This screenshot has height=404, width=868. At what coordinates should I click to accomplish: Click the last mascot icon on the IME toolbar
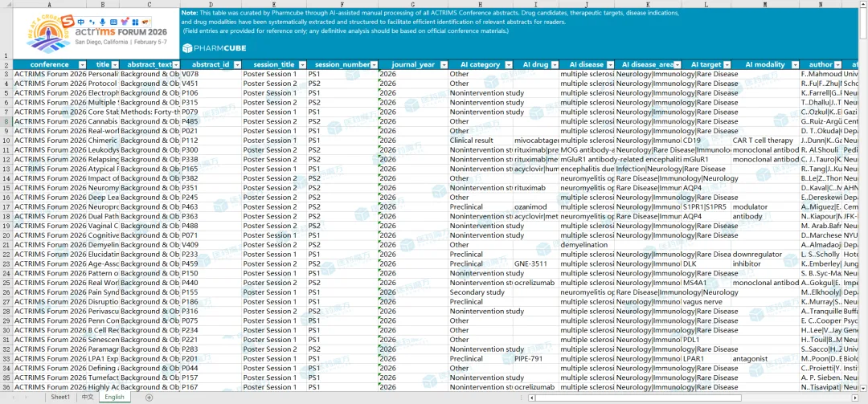(145, 22)
